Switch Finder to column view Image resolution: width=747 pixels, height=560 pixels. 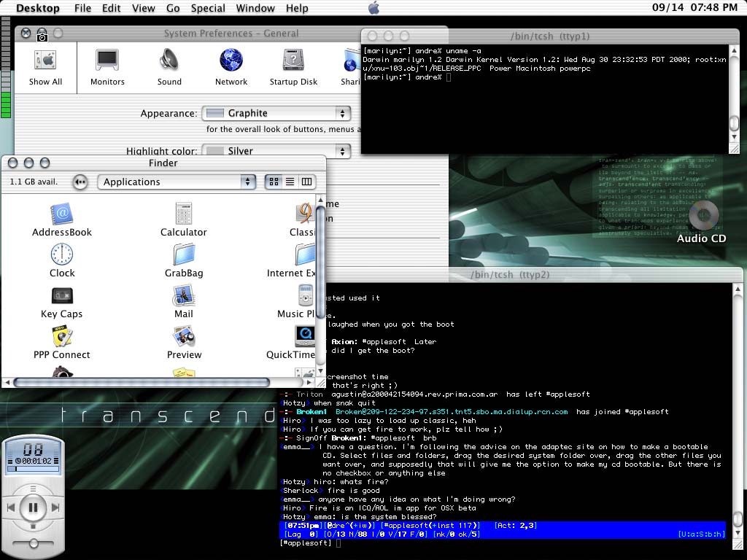coord(306,182)
